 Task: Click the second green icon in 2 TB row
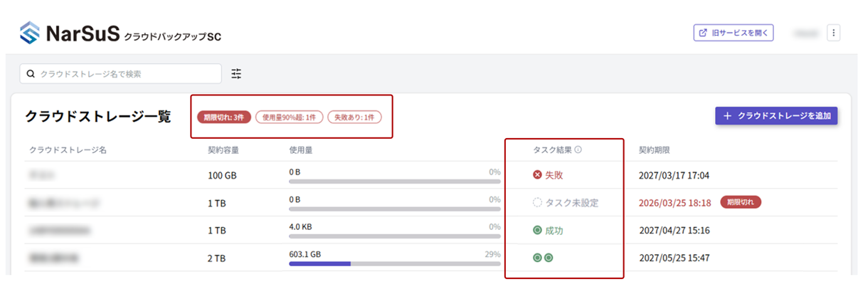[549, 258]
